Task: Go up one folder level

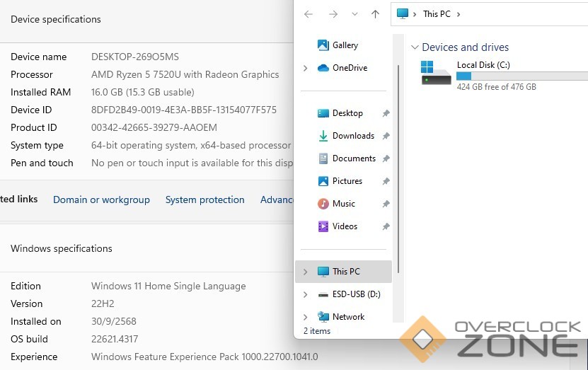Action: click(x=375, y=14)
